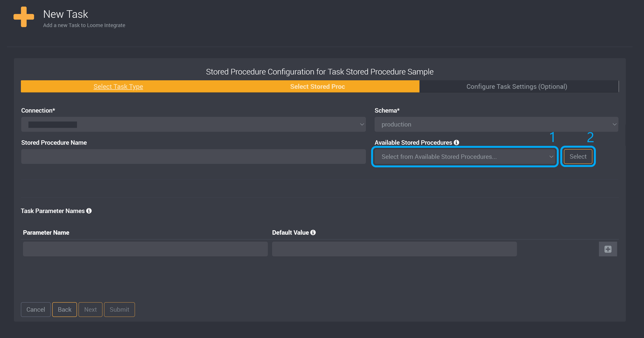This screenshot has width=644, height=338.
Task: Go to the Select Task Type step
Action: pos(118,86)
